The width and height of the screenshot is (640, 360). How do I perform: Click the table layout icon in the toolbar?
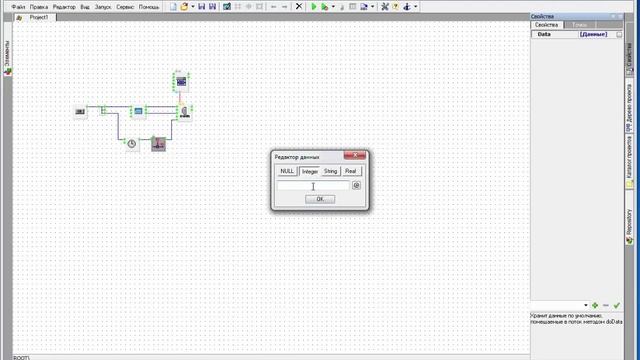(x=353, y=7)
